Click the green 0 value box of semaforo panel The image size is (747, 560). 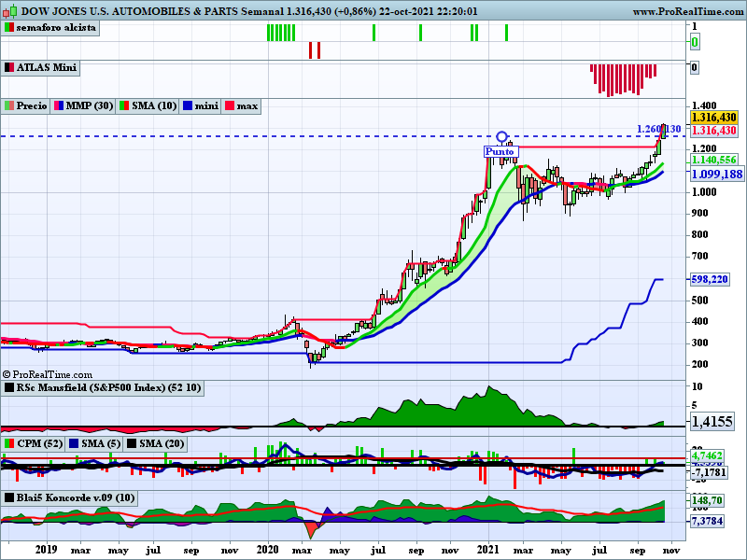coord(695,42)
